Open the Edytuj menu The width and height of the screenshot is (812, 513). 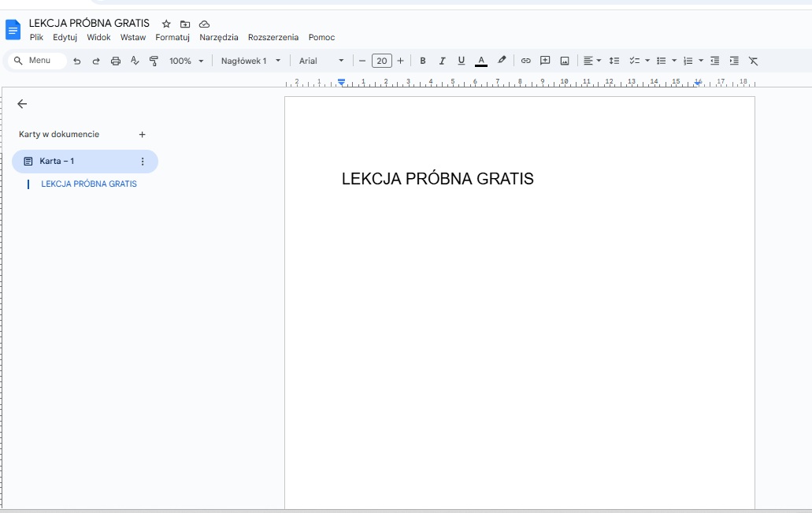point(65,37)
